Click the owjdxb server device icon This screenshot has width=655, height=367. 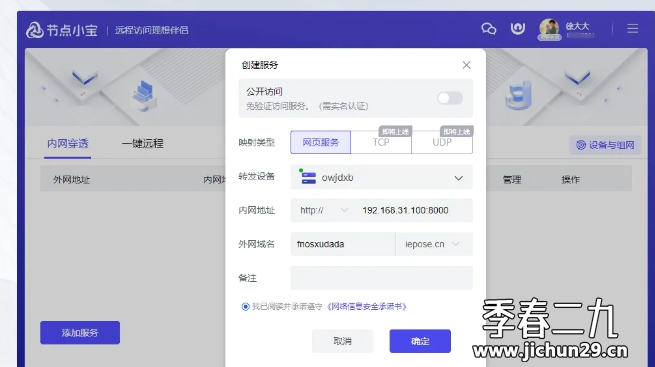(308, 177)
